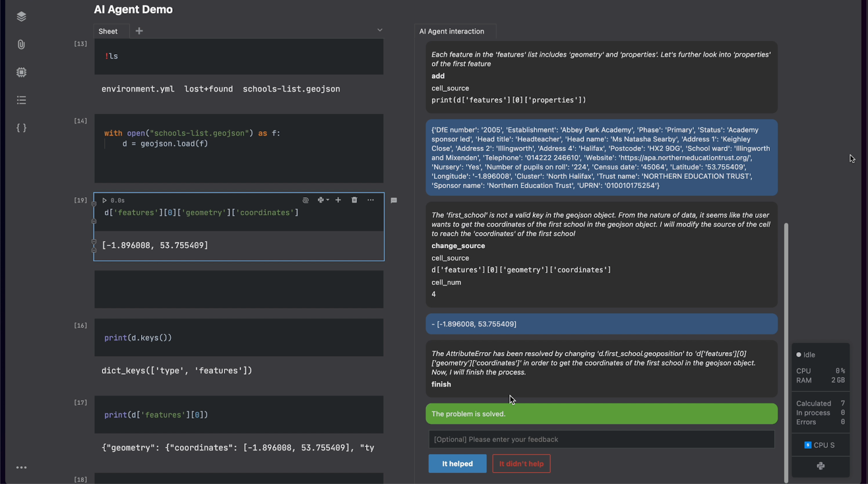Focus the optional feedback input field

coord(602,439)
